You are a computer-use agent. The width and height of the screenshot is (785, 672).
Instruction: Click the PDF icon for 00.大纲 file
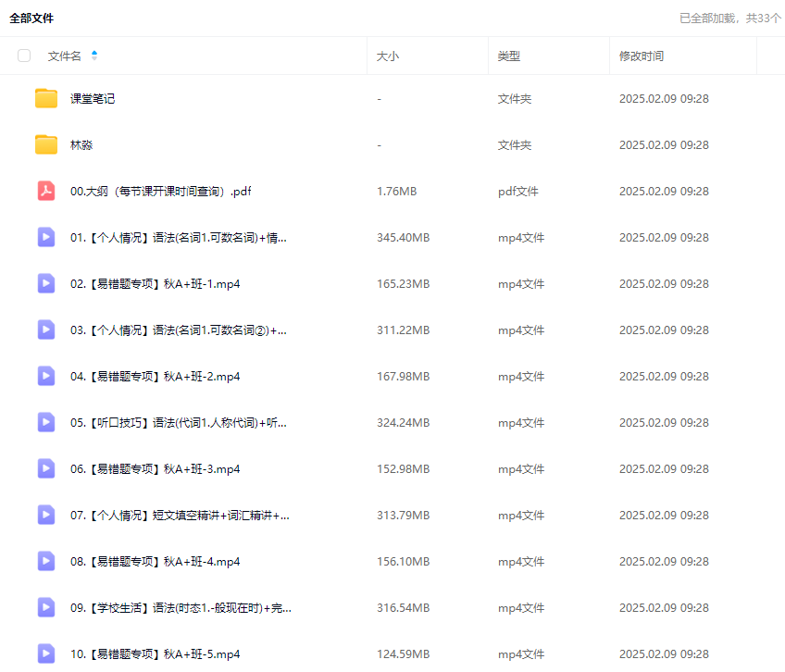tap(46, 191)
